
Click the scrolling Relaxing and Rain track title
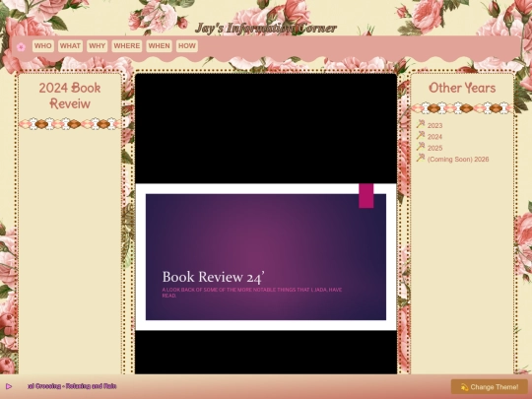click(72, 386)
